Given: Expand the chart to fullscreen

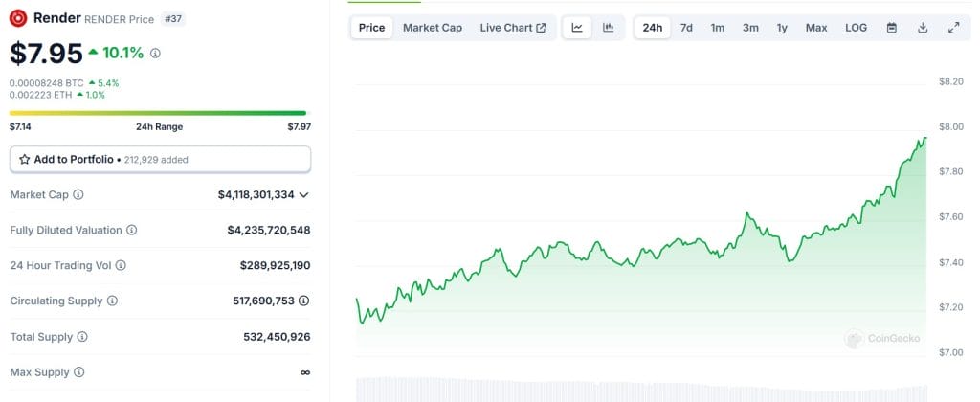Looking at the screenshot, I should (954, 28).
